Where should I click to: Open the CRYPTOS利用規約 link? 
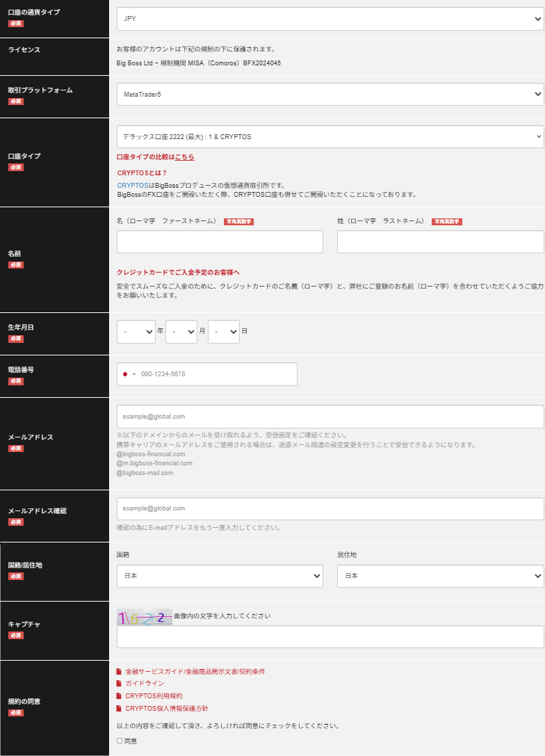click(x=154, y=696)
